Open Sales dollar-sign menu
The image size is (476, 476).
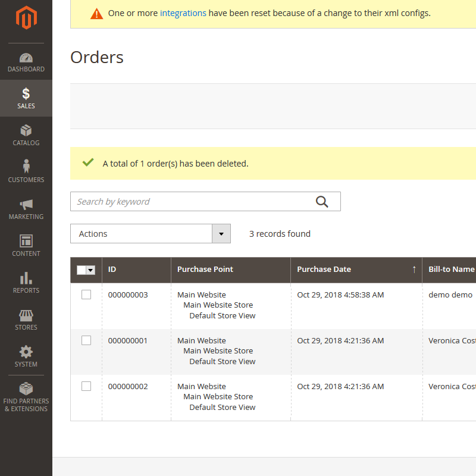click(x=26, y=94)
